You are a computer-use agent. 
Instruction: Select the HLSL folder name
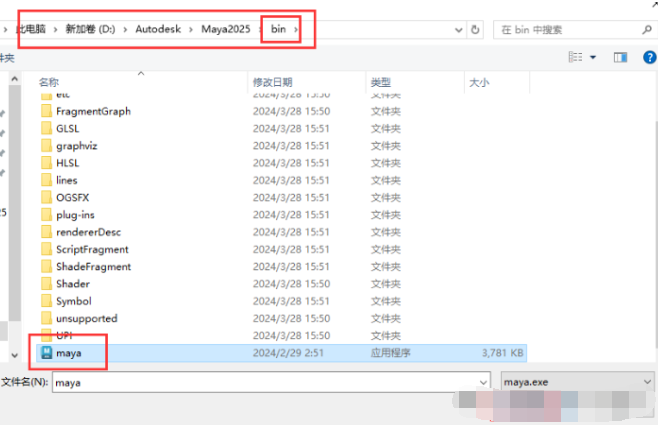68,163
